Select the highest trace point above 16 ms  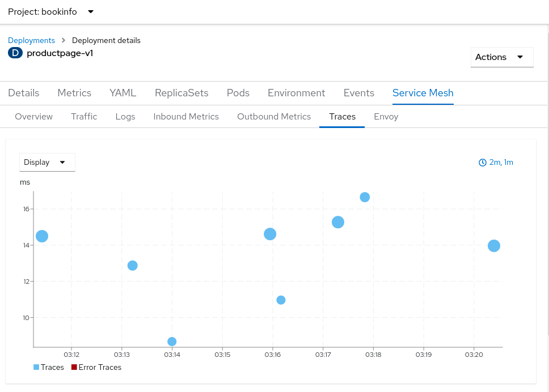pyautogui.click(x=365, y=197)
